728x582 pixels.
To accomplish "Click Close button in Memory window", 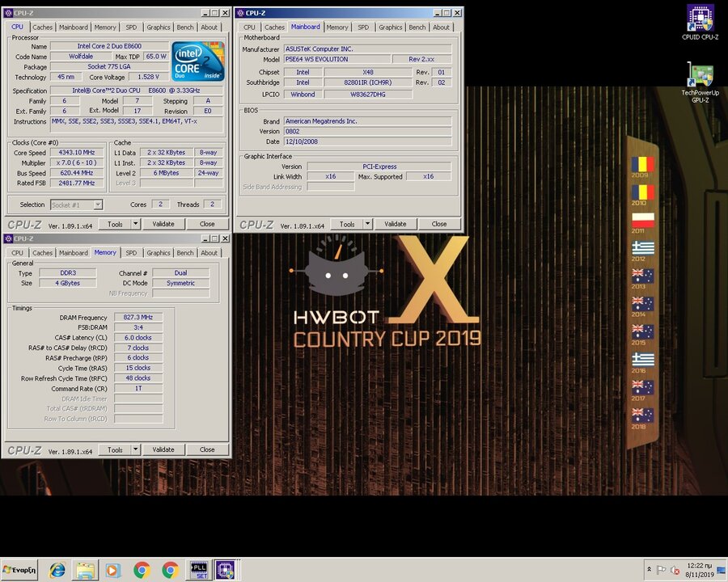I will pos(207,449).
